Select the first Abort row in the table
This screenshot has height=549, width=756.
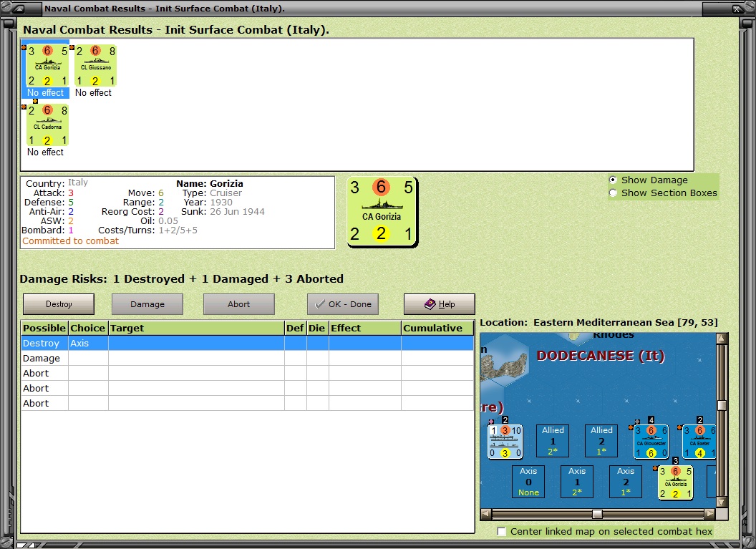click(x=247, y=373)
